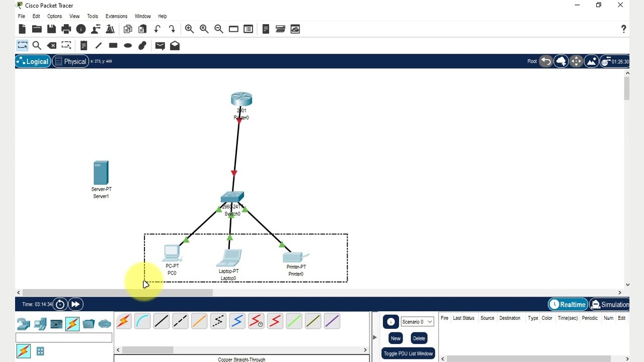644x362 pixels.
Task: Click the Destination column header
Action: pos(510,318)
